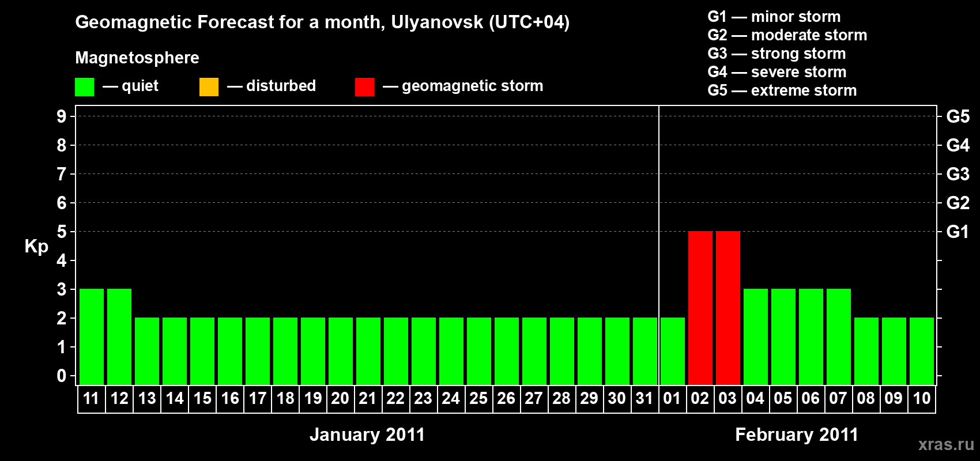This screenshot has width=980, height=461.
Task: Click the G3 label on right axis
Action: pos(958,174)
